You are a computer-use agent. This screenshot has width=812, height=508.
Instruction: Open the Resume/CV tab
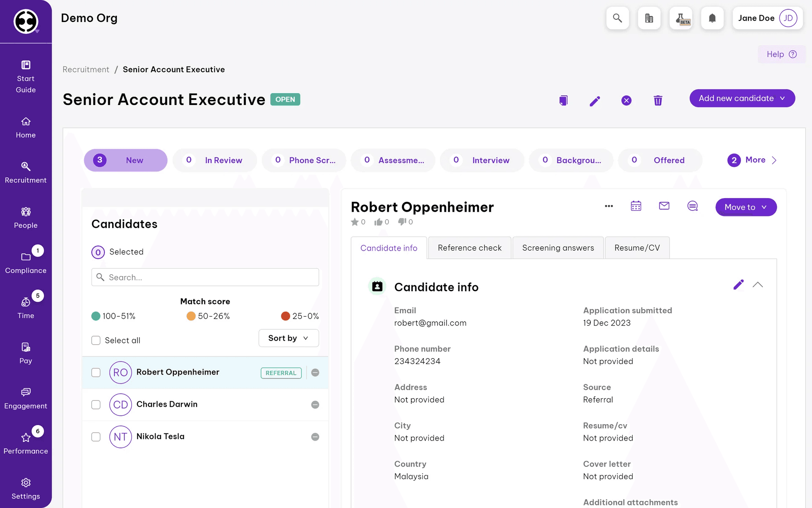(x=637, y=248)
